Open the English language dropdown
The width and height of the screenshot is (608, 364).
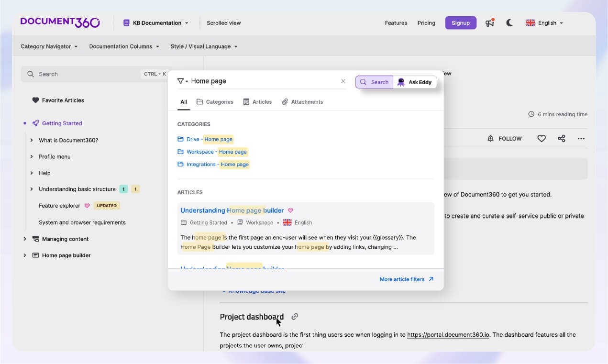pos(544,23)
